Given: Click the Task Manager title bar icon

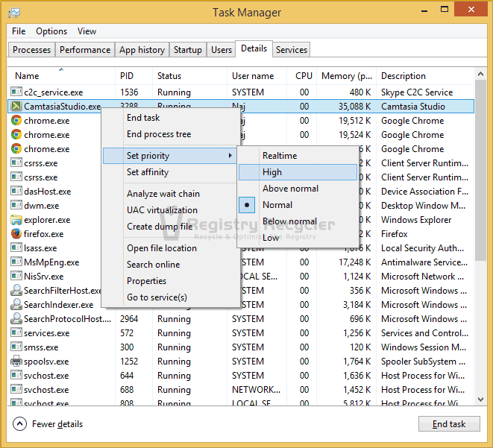Looking at the screenshot, I should click(14, 13).
